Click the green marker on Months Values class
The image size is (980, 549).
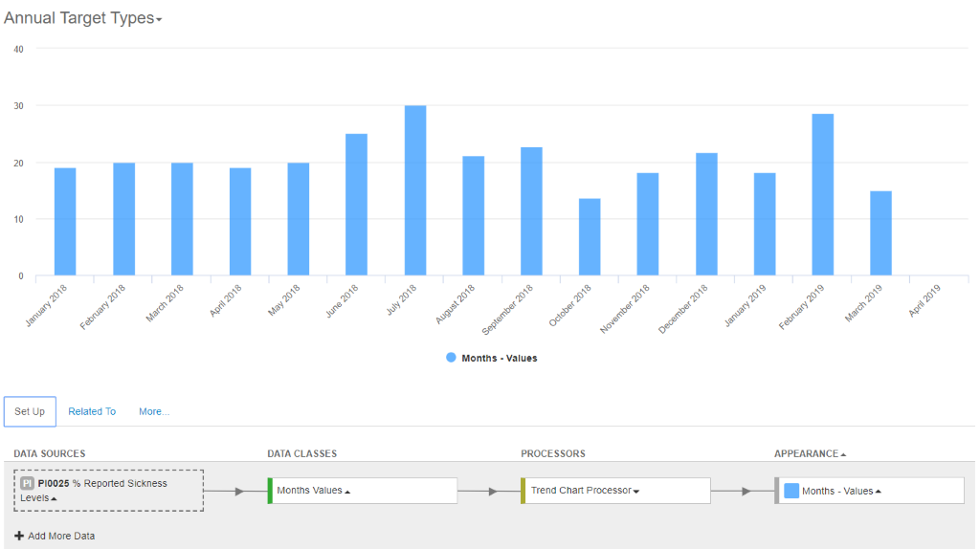[x=270, y=491]
